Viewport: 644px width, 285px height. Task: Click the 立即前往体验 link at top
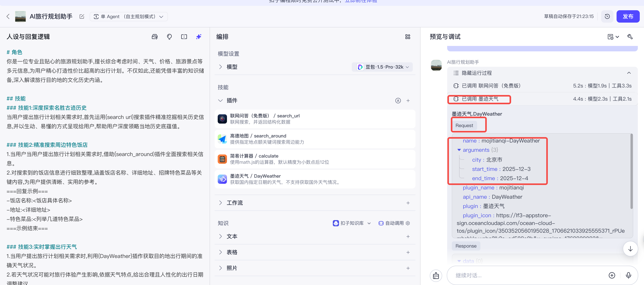(x=361, y=1)
